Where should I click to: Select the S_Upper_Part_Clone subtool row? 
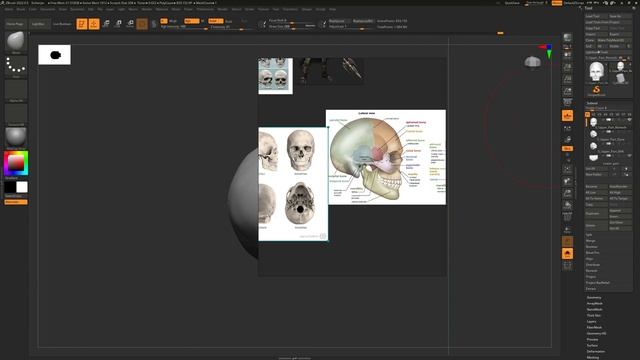(x=609, y=135)
